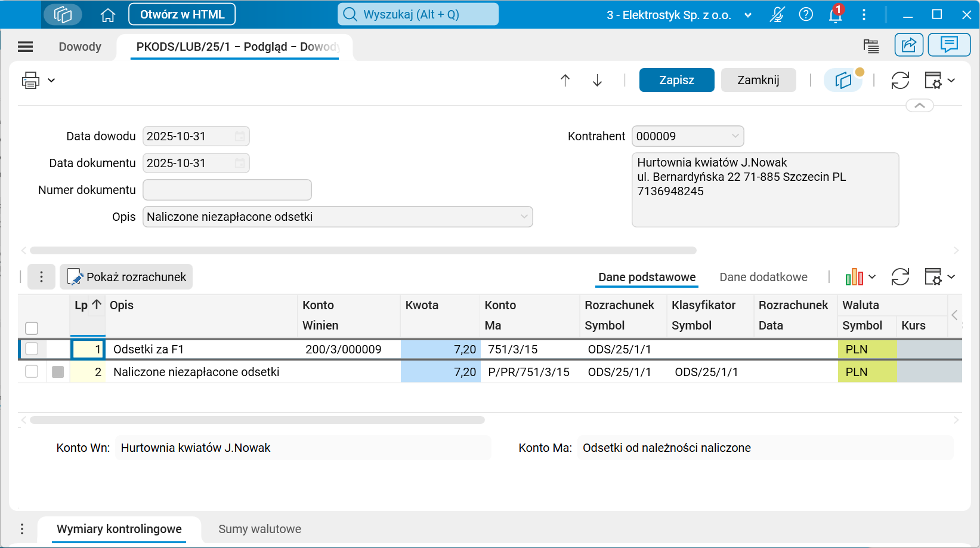
Task: Click the list panel icon near share
Action: 871,46
